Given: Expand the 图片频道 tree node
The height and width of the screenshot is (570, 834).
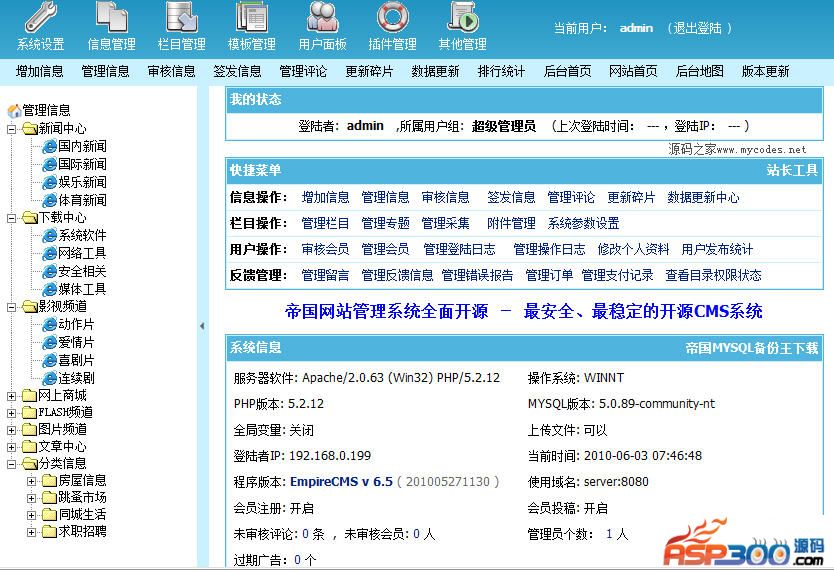Looking at the screenshot, I should point(11,430).
